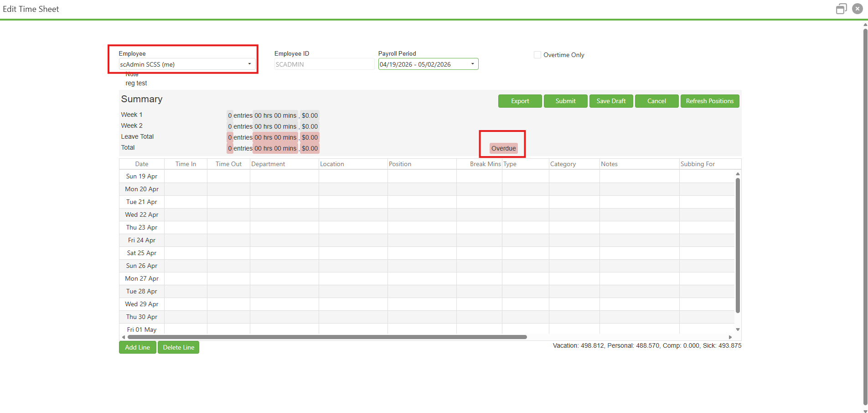The height and width of the screenshot is (413, 868).
Task: Click the Time In column header
Action: (x=186, y=164)
